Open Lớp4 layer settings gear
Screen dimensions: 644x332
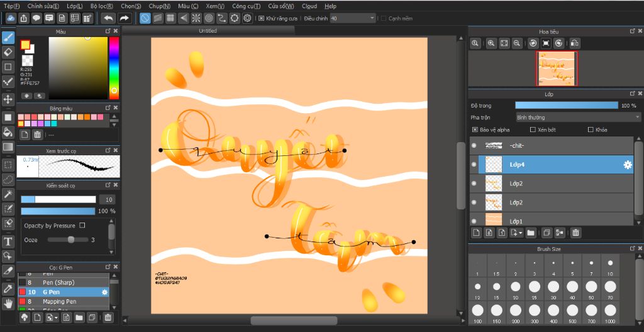(628, 165)
